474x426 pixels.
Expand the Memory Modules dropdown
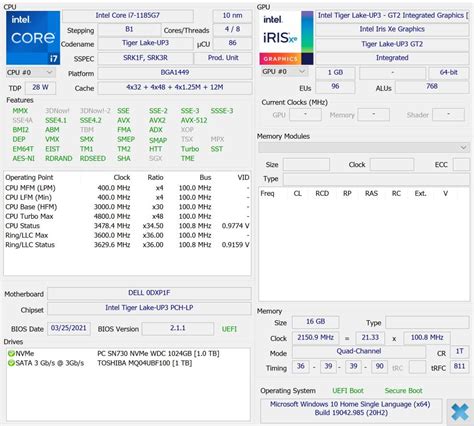click(x=364, y=147)
